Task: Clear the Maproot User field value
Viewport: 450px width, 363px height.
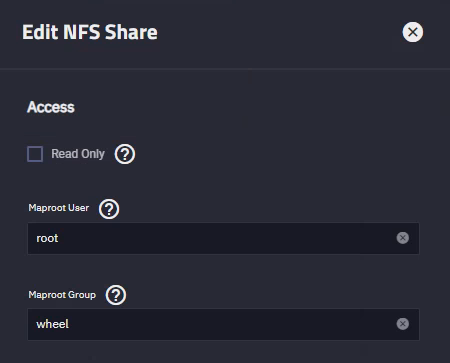Action: pyautogui.click(x=402, y=238)
